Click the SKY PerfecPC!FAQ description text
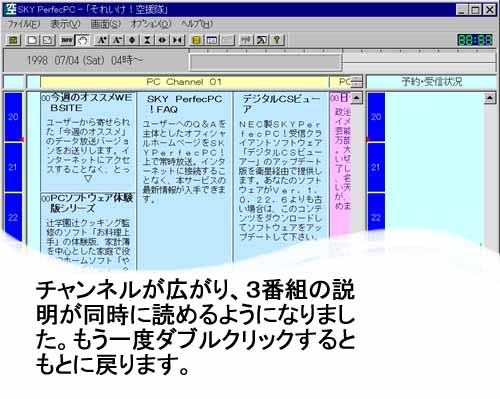The width and height of the screenshot is (500, 399). point(184,162)
